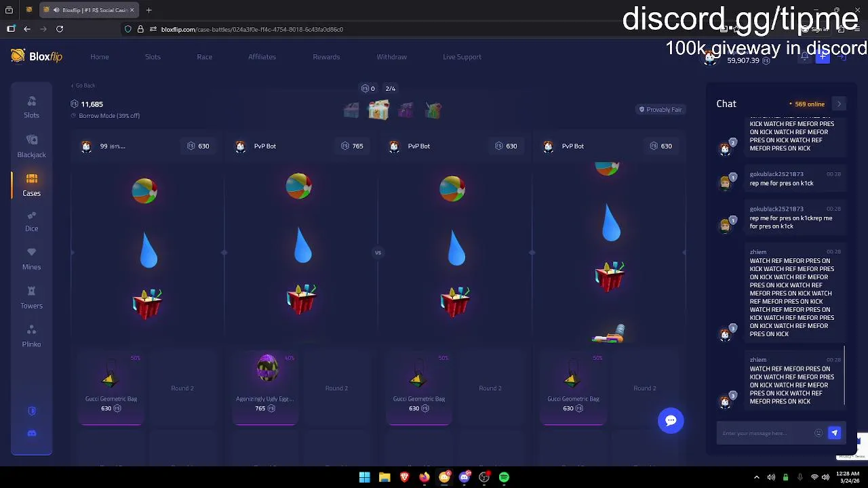Open the live support chat bubble

(671, 420)
